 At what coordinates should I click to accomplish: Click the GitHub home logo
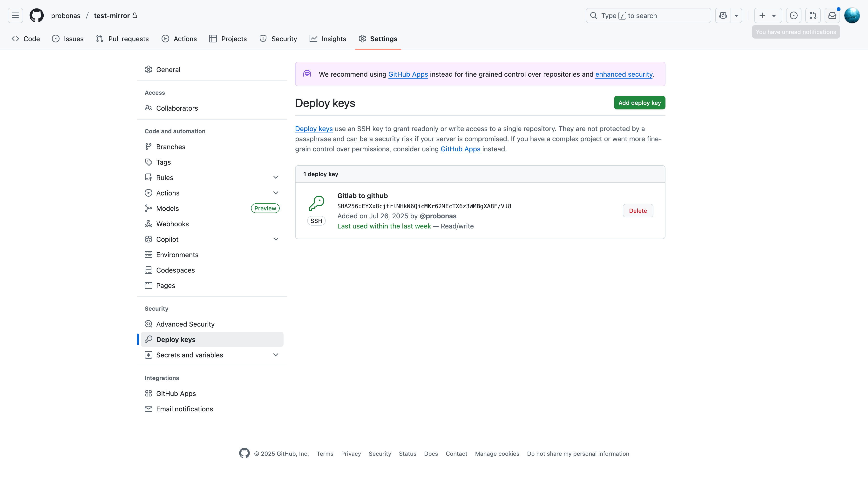[36, 15]
